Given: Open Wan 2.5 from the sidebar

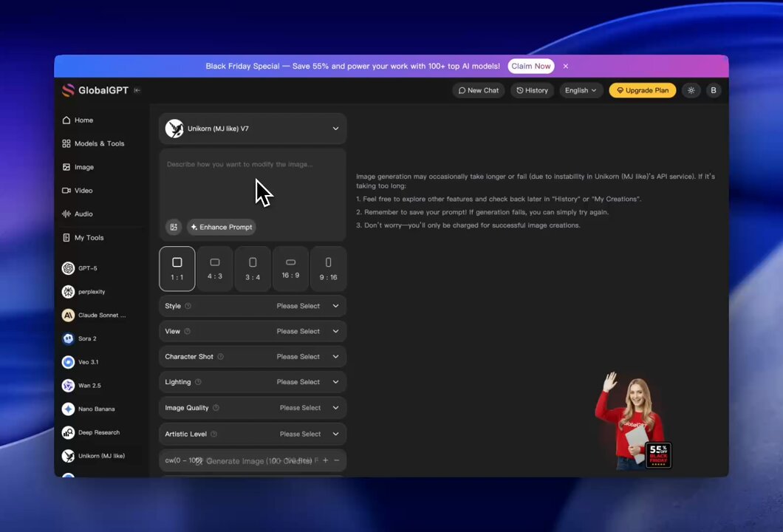Looking at the screenshot, I should 81,386.
